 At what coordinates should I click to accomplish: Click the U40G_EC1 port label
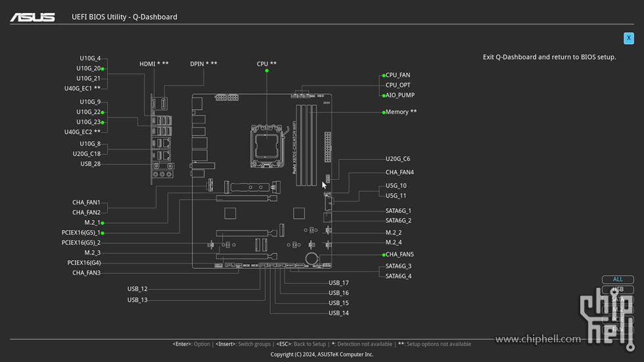pos(82,88)
